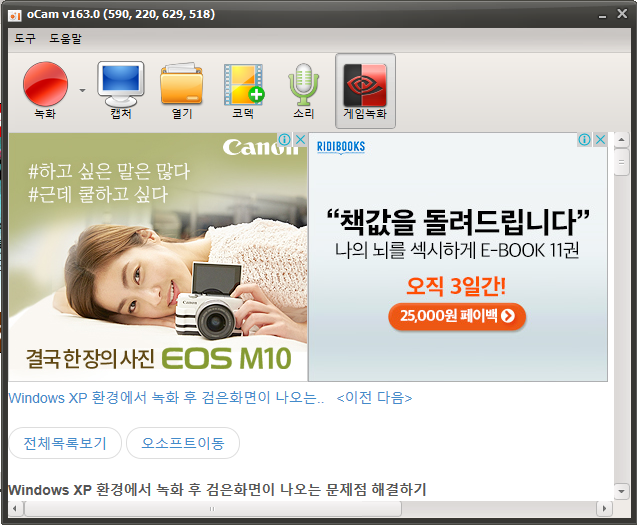Click the vertical scrollbar thumb
This screenshot has height=525, width=637.
622,162
